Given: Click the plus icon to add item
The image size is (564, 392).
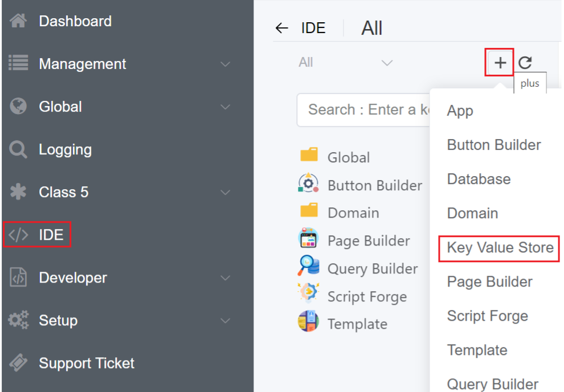Looking at the screenshot, I should [x=500, y=63].
